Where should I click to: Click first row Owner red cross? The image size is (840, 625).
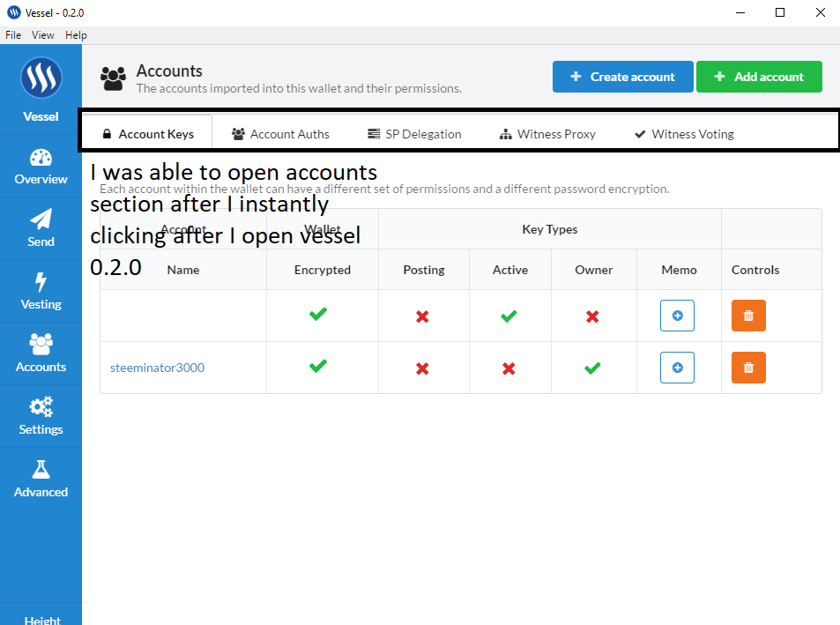pyautogui.click(x=592, y=316)
